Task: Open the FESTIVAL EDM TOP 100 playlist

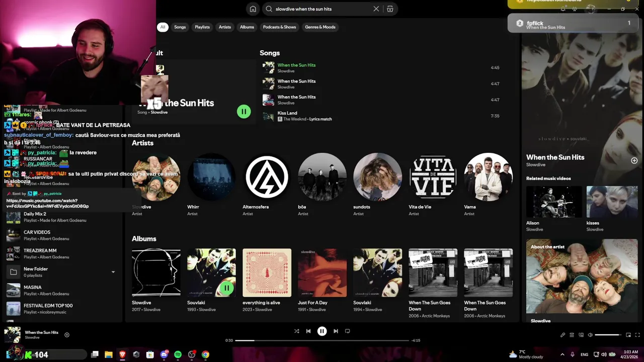Action: [x=63, y=308]
